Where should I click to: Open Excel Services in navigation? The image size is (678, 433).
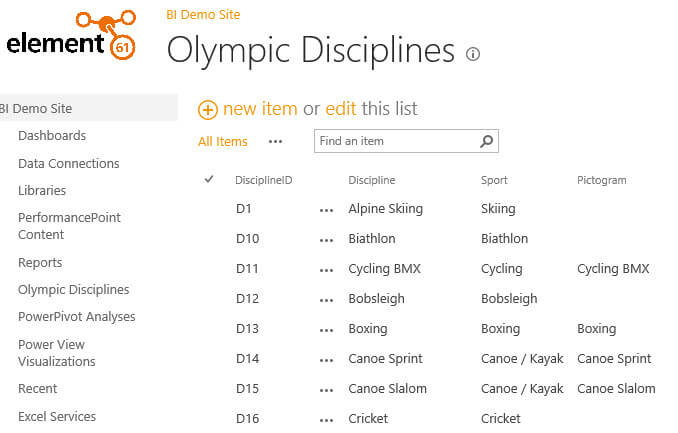pos(57,416)
